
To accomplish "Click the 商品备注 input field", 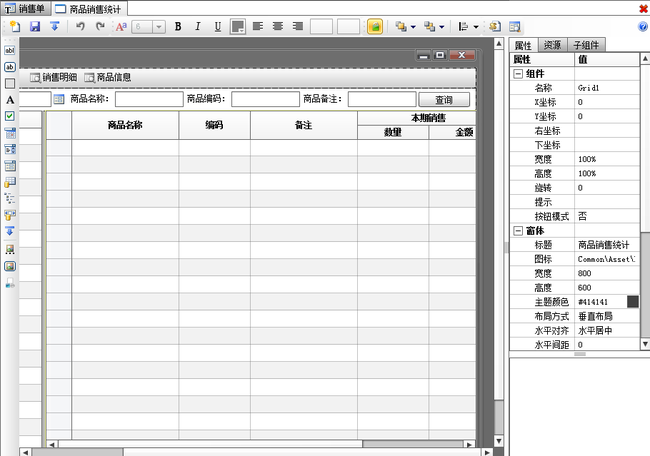I will [382, 99].
